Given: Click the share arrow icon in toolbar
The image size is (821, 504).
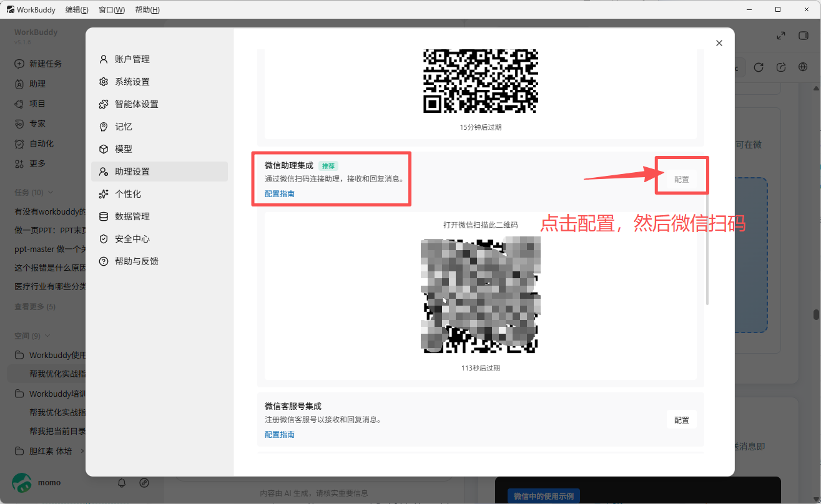Looking at the screenshot, I should pos(781,67).
